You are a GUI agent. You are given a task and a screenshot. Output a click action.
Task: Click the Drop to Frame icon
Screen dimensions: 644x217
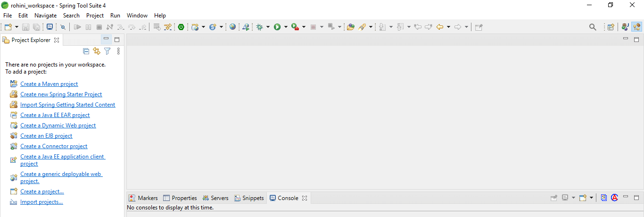click(157, 27)
